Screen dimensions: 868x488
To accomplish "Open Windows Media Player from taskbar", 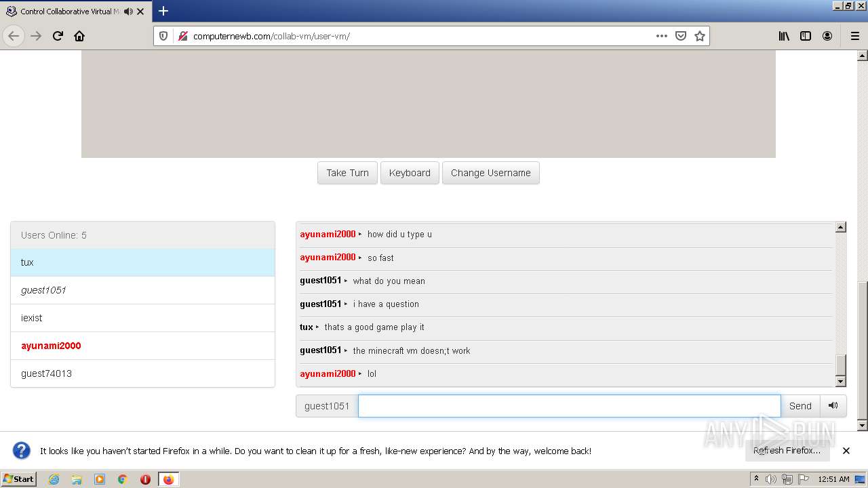I will pos(100,479).
